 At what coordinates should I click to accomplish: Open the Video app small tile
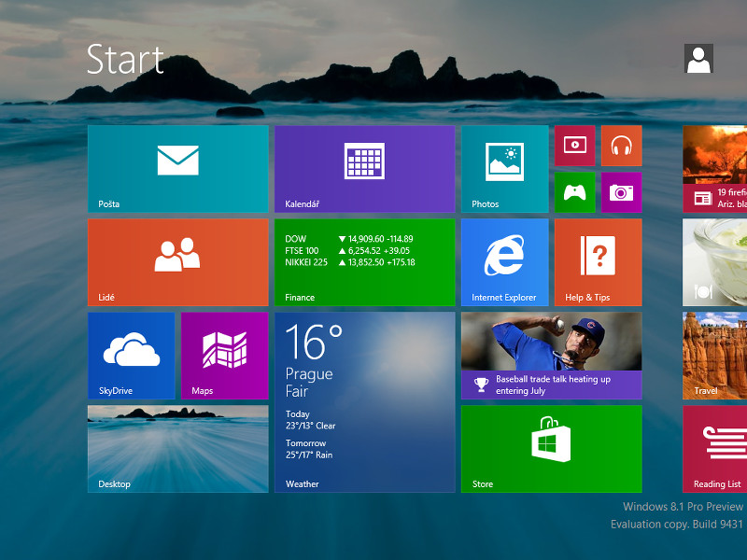575,146
